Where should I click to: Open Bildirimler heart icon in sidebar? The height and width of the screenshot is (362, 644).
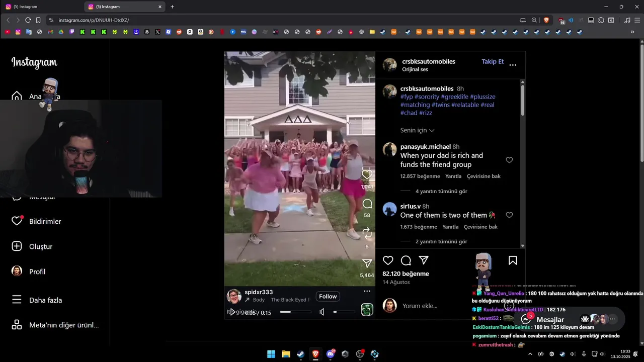pyautogui.click(x=17, y=221)
